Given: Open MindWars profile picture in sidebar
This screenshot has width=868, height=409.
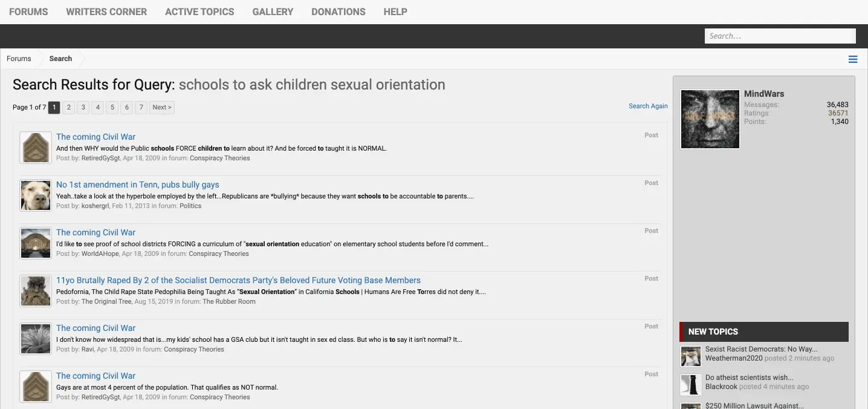Looking at the screenshot, I should [x=710, y=119].
